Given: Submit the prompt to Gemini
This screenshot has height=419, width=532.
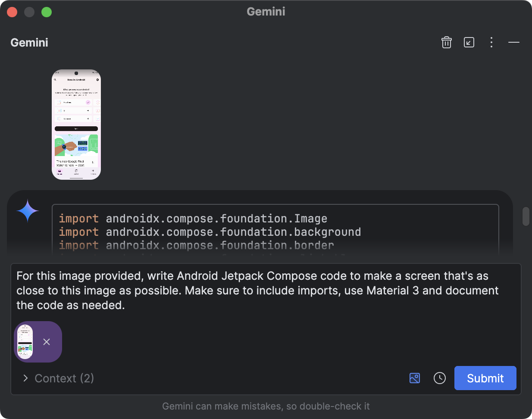Looking at the screenshot, I should pos(485,378).
